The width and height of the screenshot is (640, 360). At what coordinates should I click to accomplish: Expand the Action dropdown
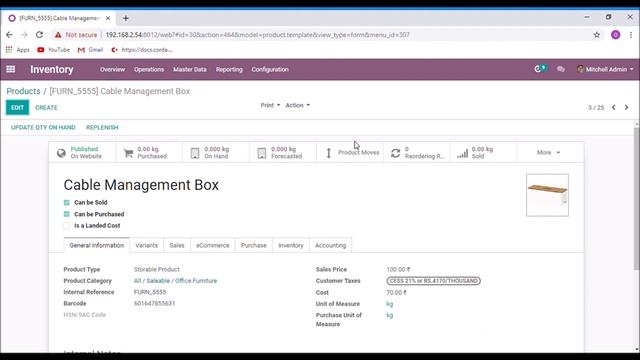298,105
